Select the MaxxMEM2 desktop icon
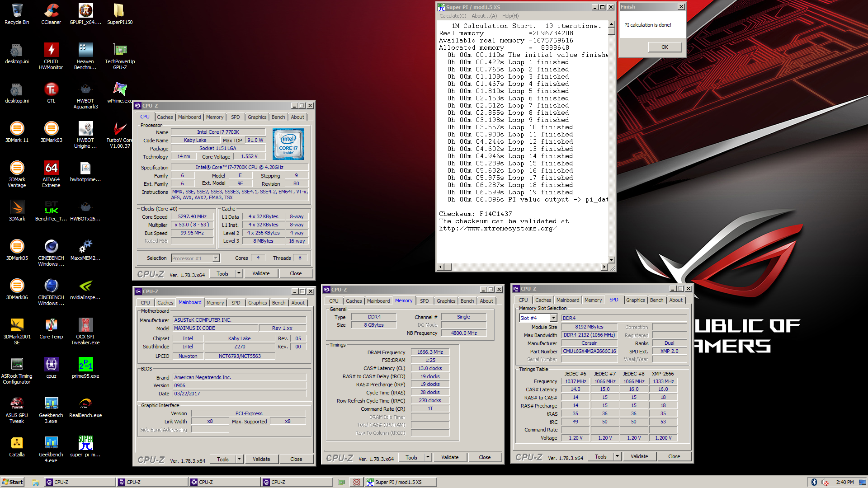This screenshot has width=868, height=488. [85, 250]
